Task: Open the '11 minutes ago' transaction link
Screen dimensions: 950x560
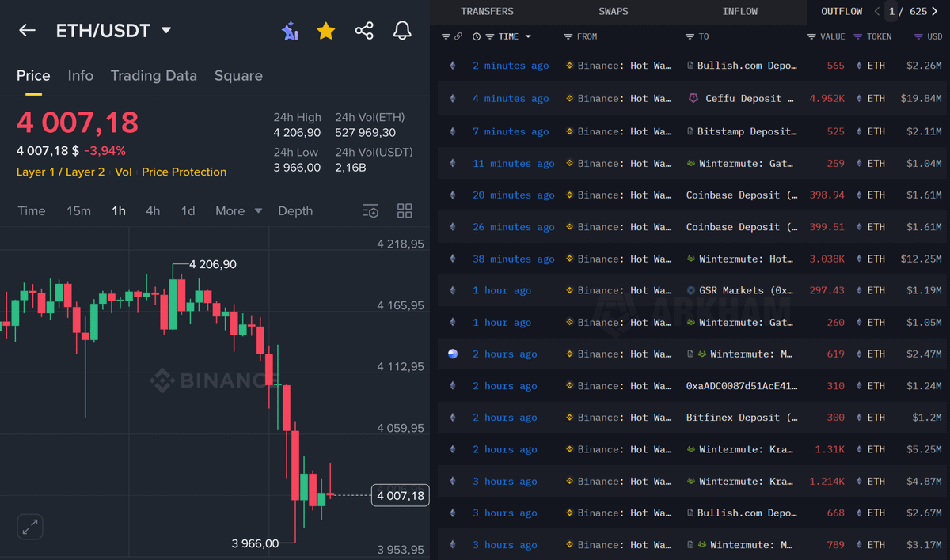Action: coord(513,164)
